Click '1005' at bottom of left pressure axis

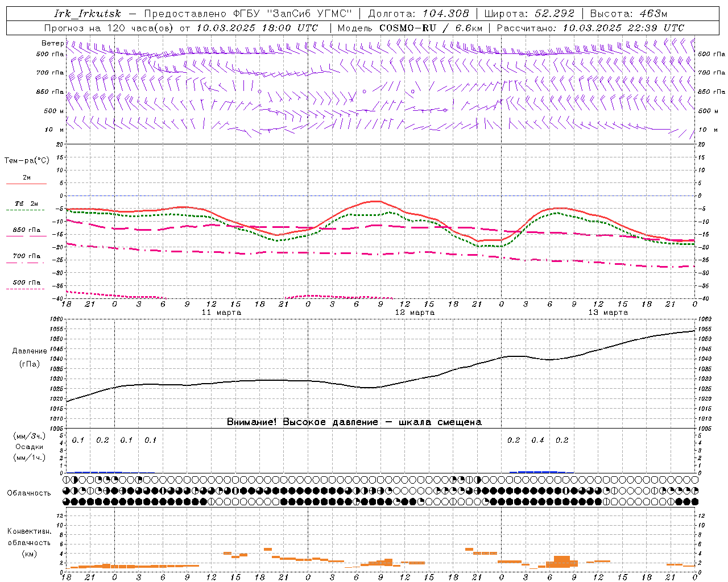click(x=56, y=429)
